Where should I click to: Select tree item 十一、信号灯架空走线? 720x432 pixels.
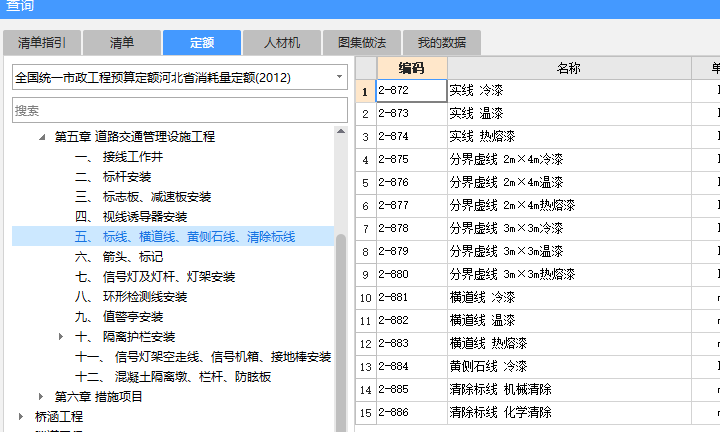point(202,357)
